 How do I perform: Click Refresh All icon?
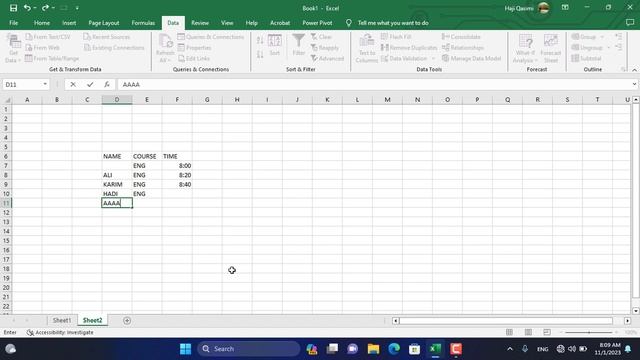[165, 49]
